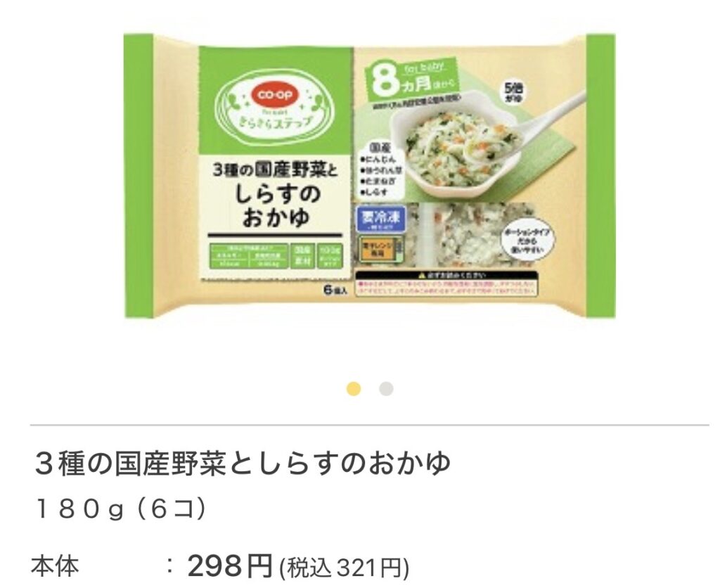This screenshot has width=720, height=588.
Task: Tap the green 国産素材 box
Action: (x=302, y=256)
